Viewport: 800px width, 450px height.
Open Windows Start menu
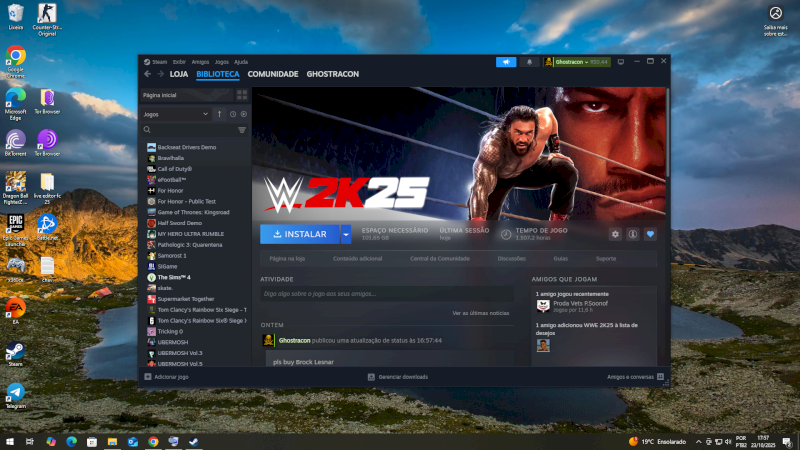pos(10,441)
